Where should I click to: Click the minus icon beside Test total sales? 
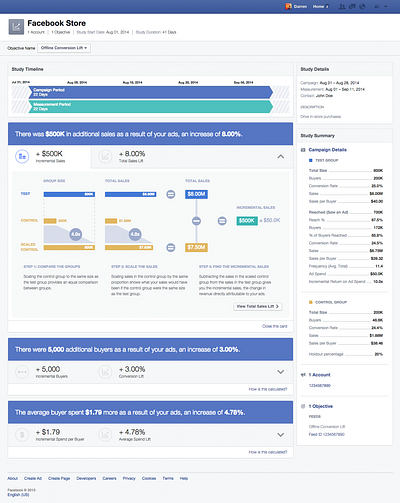(171, 194)
